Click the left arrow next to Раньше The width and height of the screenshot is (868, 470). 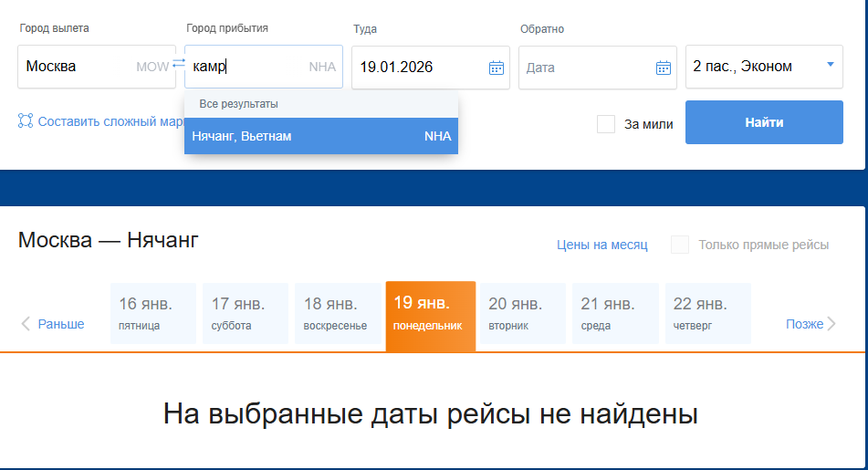point(26,324)
